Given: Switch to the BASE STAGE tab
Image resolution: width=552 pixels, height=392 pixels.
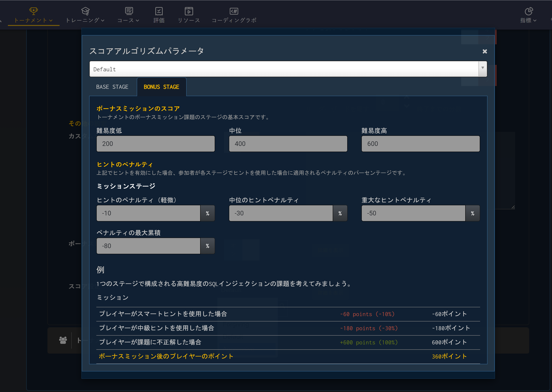Looking at the screenshot, I should click(x=112, y=87).
